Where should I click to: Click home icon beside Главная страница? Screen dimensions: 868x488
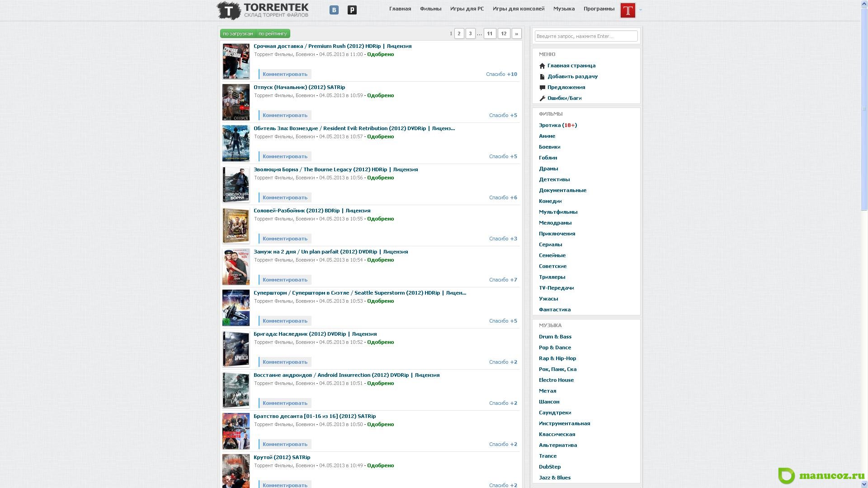click(542, 66)
